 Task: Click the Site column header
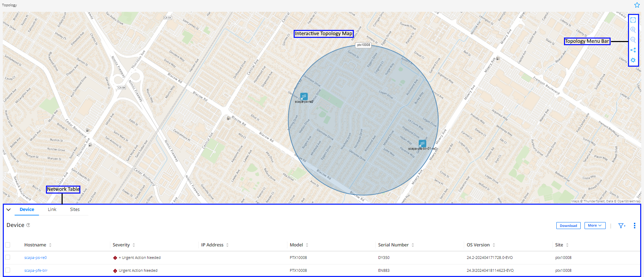pos(559,245)
